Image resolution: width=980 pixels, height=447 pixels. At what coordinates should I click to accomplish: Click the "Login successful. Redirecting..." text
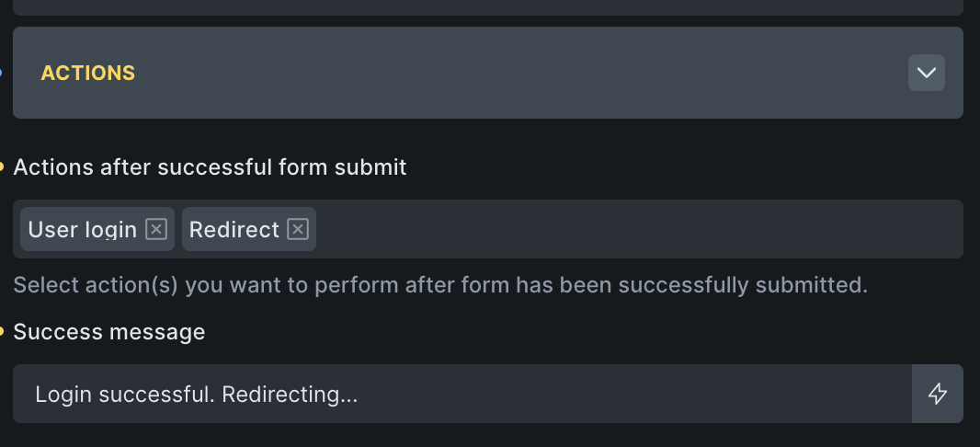coord(196,394)
